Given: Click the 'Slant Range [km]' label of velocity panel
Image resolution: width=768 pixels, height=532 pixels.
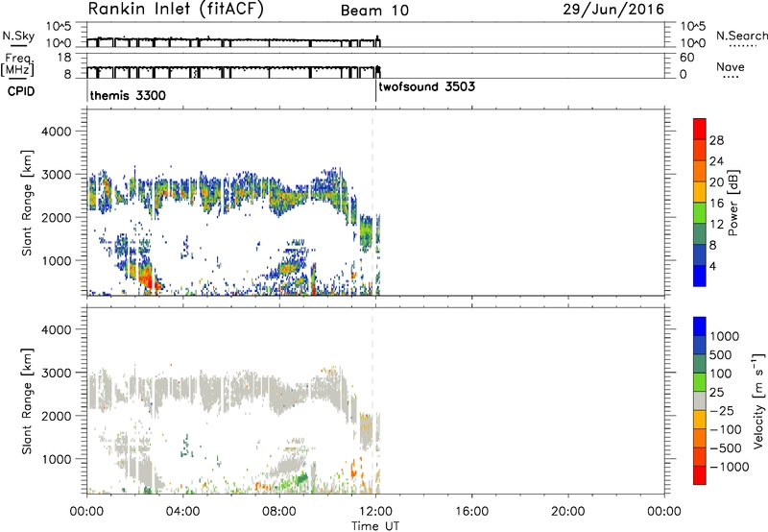Looking at the screenshot, I should [x=27, y=401].
